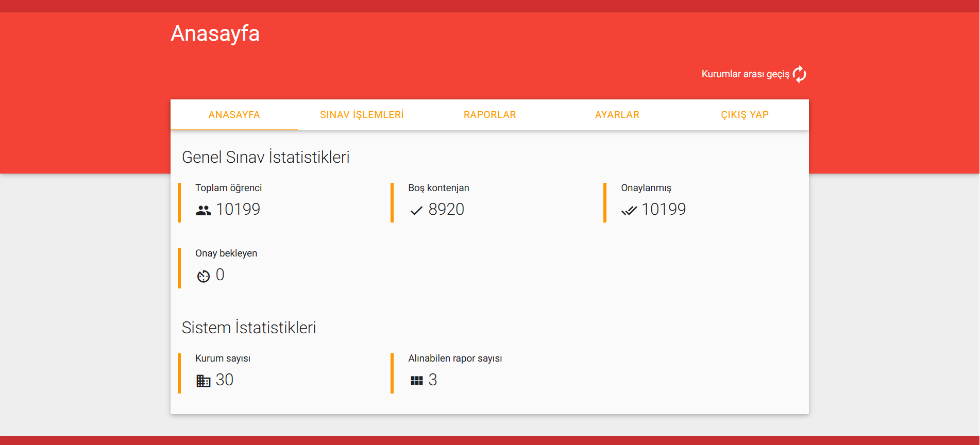This screenshot has width=980, height=445.
Task: Open the RAPORLAR tab
Action: (489, 115)
